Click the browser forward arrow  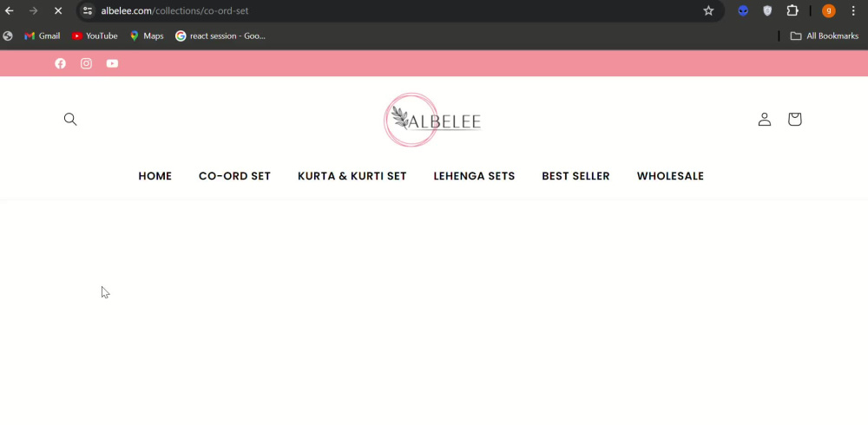pos(34,10)
